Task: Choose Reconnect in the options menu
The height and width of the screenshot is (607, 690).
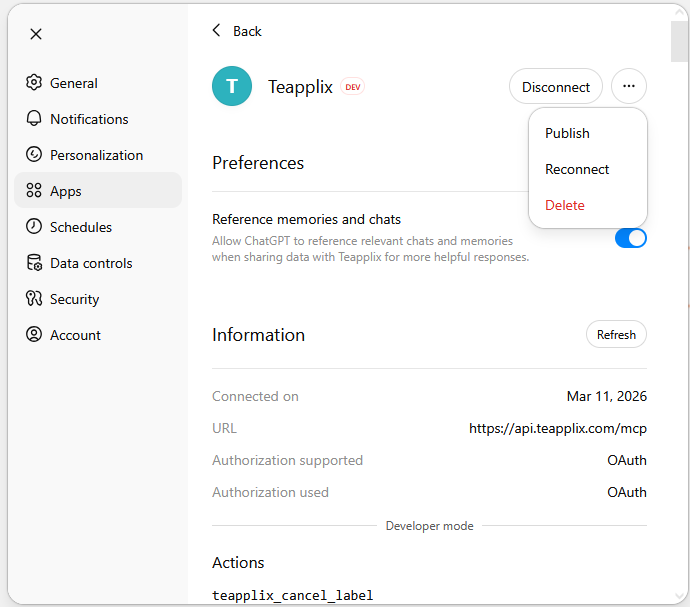Action: (577, 169)
